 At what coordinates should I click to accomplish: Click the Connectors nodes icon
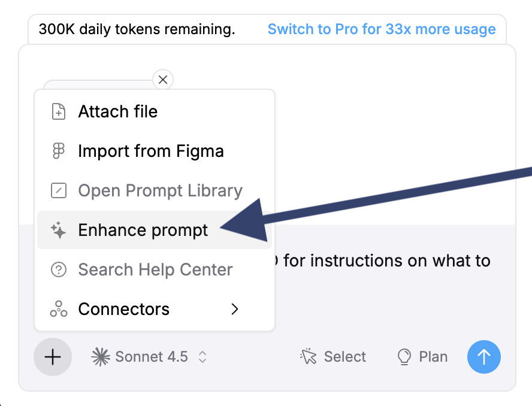(58, 309)
